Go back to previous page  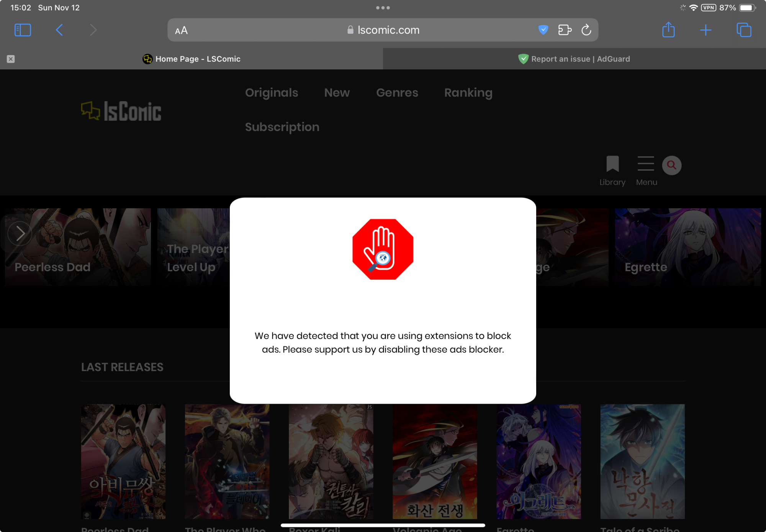point(59,30)
